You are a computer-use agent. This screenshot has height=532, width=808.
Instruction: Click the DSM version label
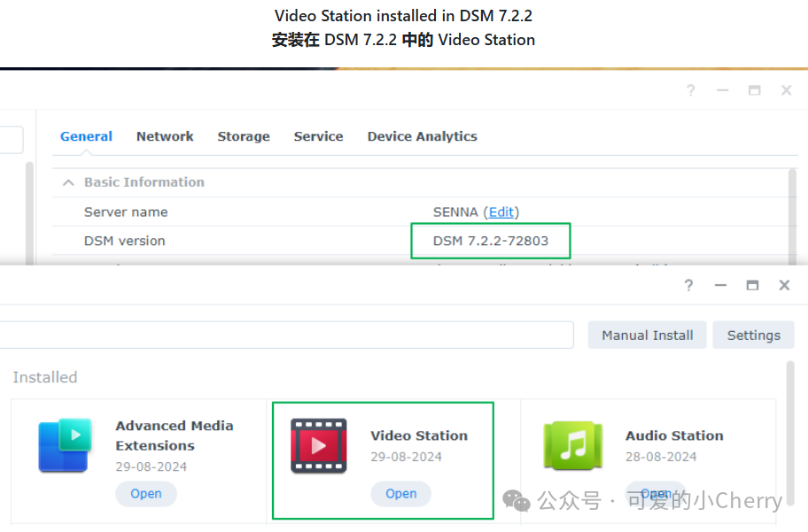point(125,241)
